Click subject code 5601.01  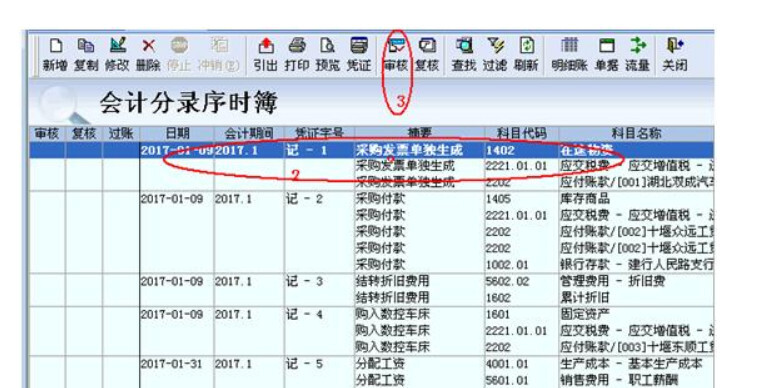click(x=507, y=380)
